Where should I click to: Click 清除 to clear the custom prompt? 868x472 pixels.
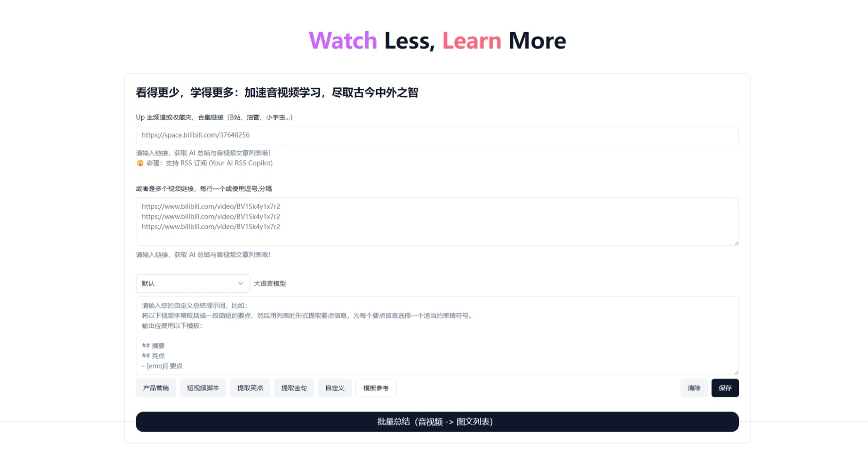tap(694, 388)
